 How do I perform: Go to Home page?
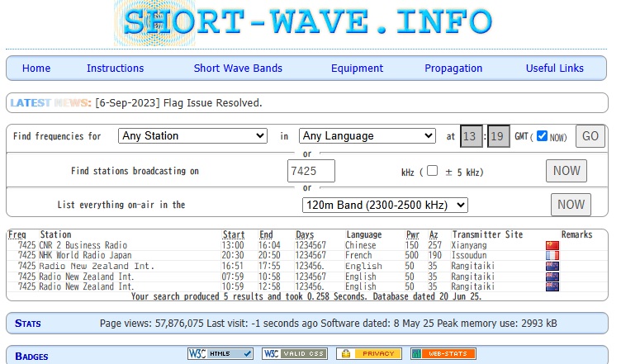click(x=36, y=69)
